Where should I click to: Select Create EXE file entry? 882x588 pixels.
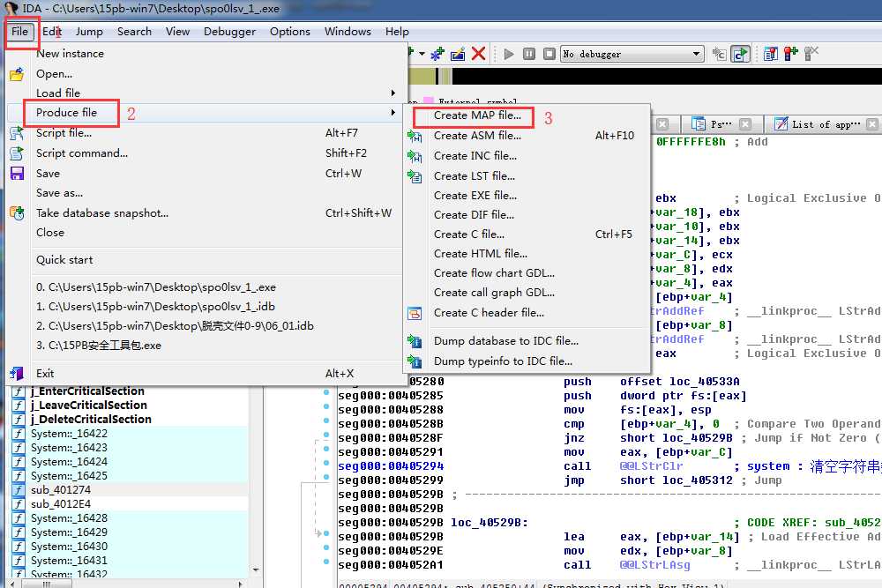pyautogui.click(x=527, y=196)
